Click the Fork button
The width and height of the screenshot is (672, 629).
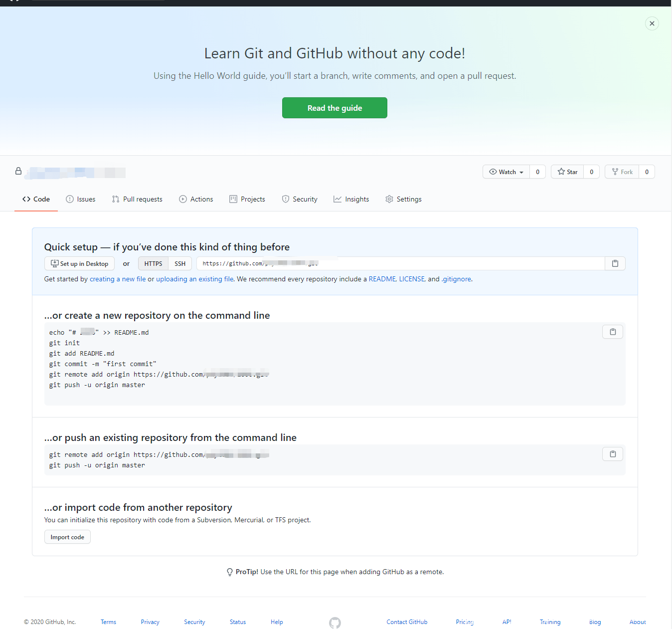click(622, 172)
